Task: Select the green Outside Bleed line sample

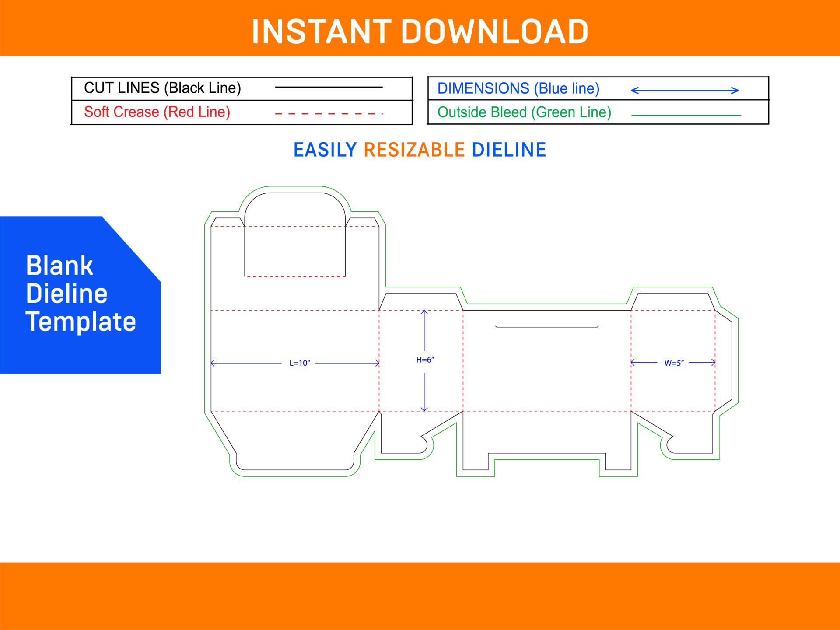Action: tap(687, 115)
